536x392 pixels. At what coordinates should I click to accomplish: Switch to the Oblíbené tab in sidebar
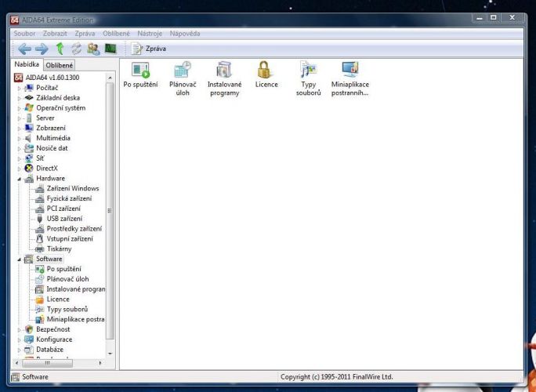pyautogui.click(x=59, y=65)
